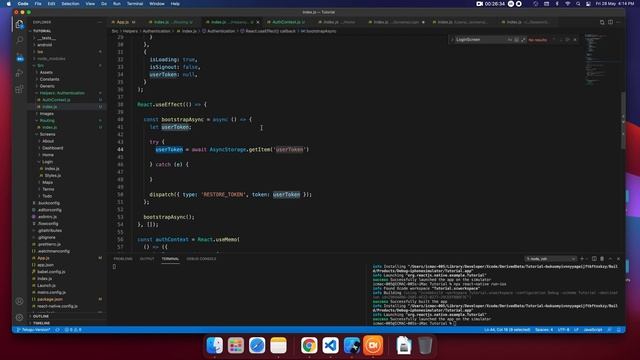Viewport: 640px width, 360px height.
Task: Collapse the Screens folder
Action: 47,134
